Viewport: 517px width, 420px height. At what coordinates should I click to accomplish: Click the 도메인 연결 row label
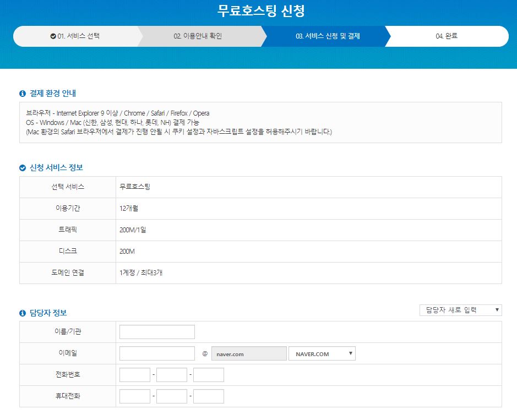click(x=68, y=272)
